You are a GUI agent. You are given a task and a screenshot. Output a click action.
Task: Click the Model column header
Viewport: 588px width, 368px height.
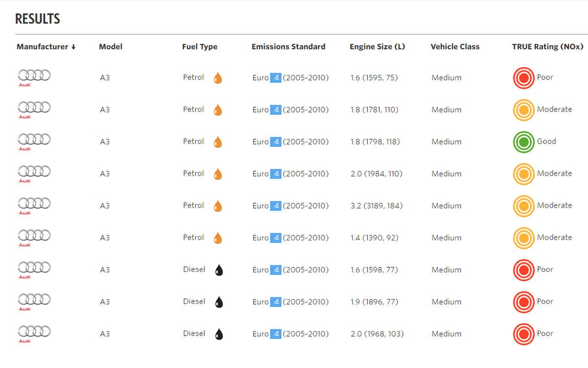[x=110, y=46]
